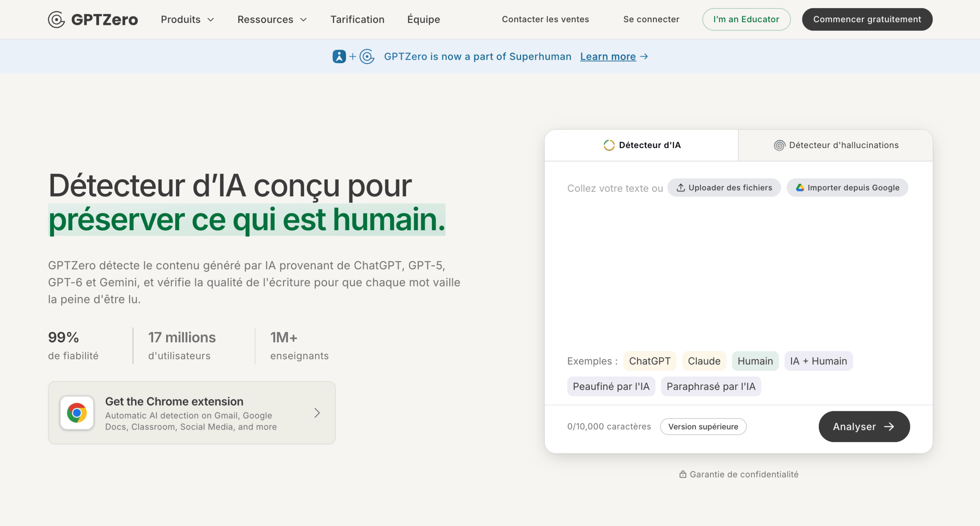The image size is (980, 526).
Task: Click the GPTZero logo icon
Action: tap(56, 20)
